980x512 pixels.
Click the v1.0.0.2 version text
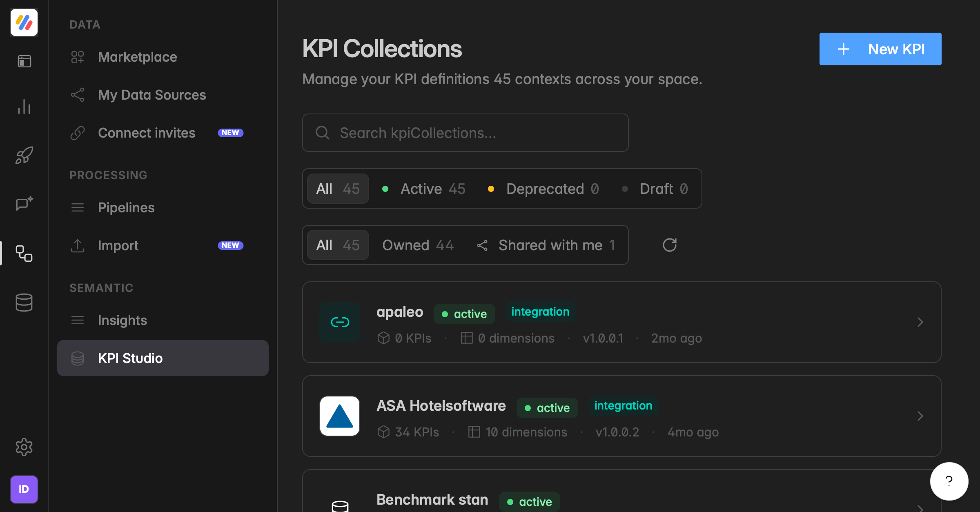pos(617,432)
